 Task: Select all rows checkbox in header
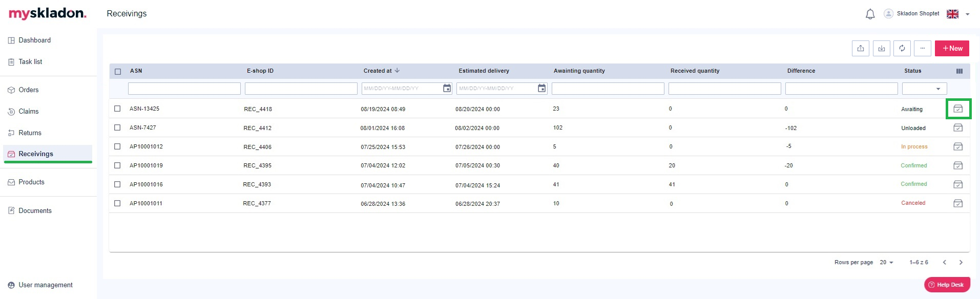[118, 72]
